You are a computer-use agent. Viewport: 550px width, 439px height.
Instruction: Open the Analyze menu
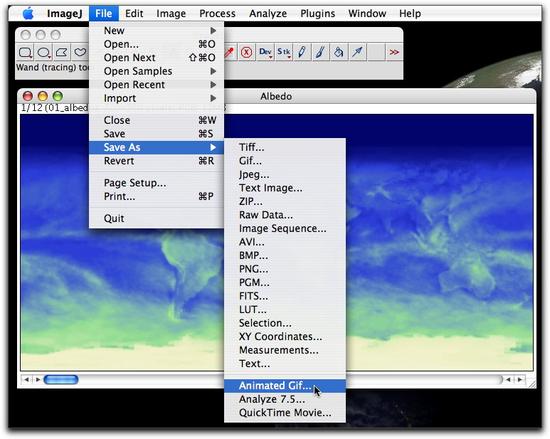268,14
